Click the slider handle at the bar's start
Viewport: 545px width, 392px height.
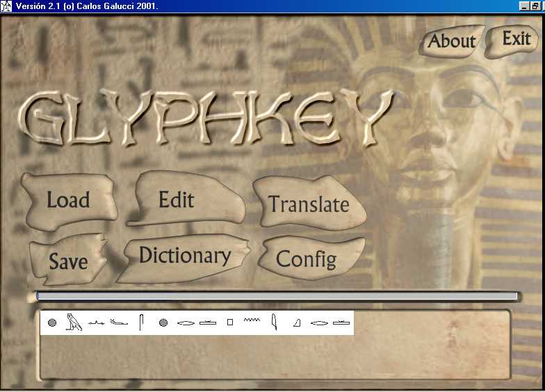tap(38, 296)
